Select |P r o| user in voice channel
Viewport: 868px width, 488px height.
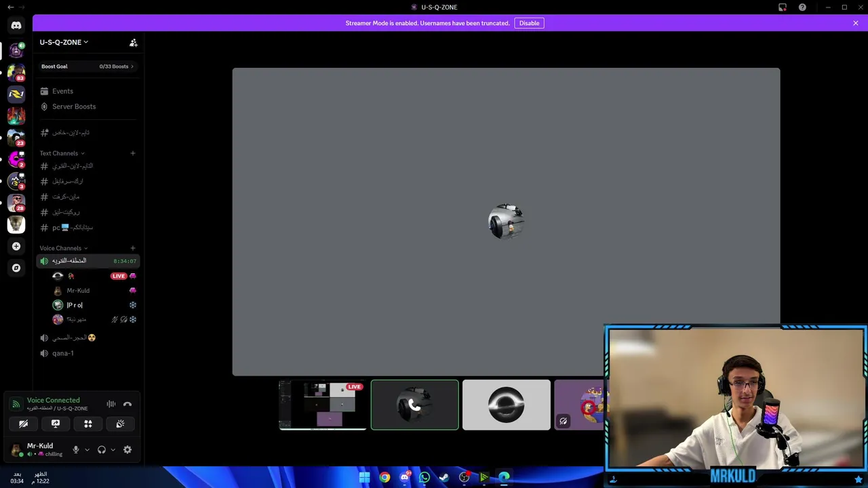(x=94, y=305)
